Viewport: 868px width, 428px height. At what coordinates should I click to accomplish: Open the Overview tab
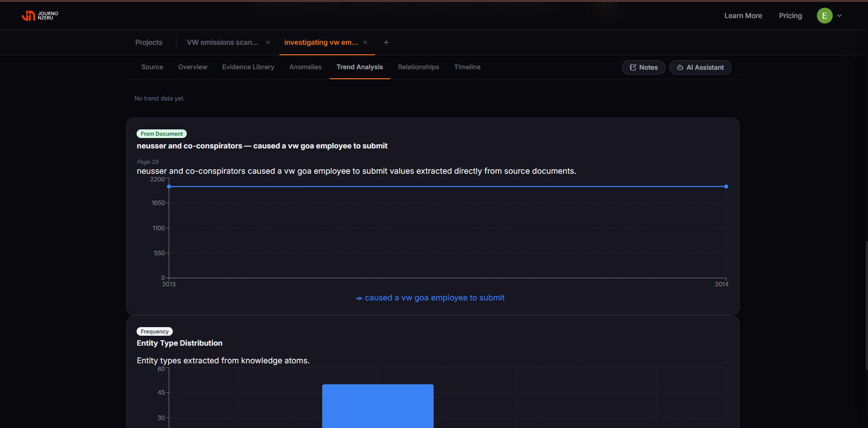click(193, 67)
